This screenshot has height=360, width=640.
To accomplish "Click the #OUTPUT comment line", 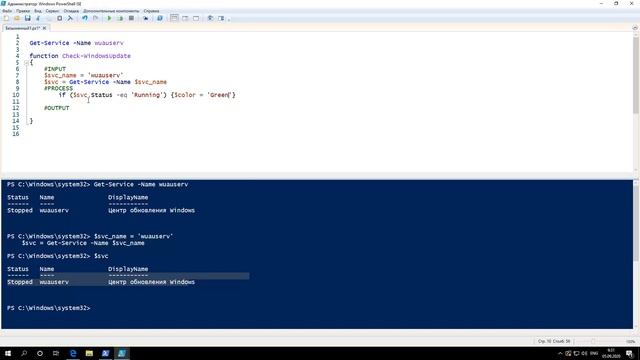I will (57, 108).
